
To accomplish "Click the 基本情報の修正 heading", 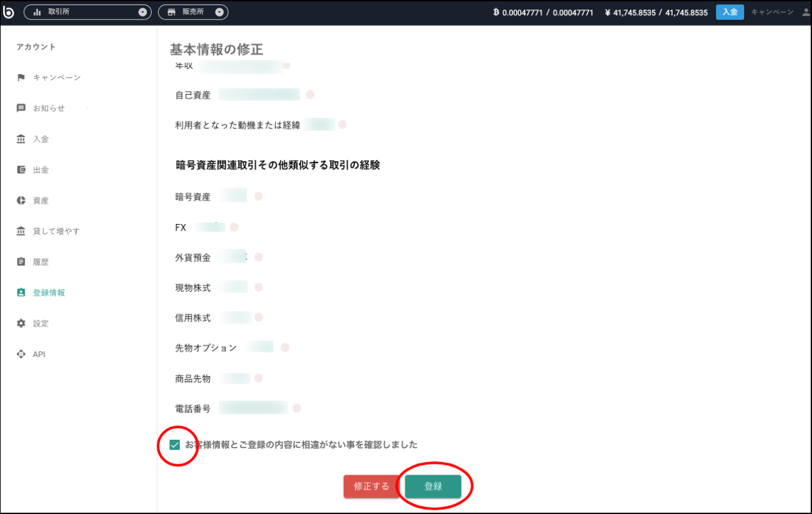I will click(216, 49).
